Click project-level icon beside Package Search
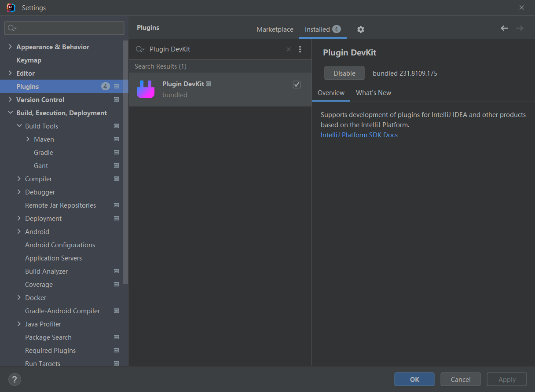535x392 pixels. tap(117, 337)
